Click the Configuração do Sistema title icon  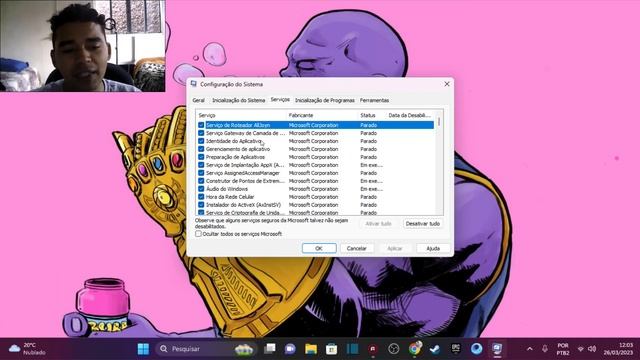[x=194, y=84]
